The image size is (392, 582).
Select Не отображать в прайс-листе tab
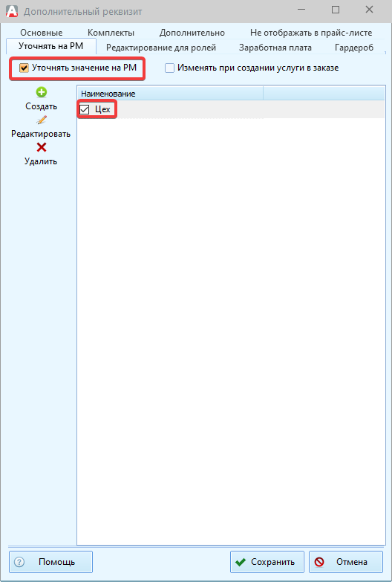(x=311, y=33)
